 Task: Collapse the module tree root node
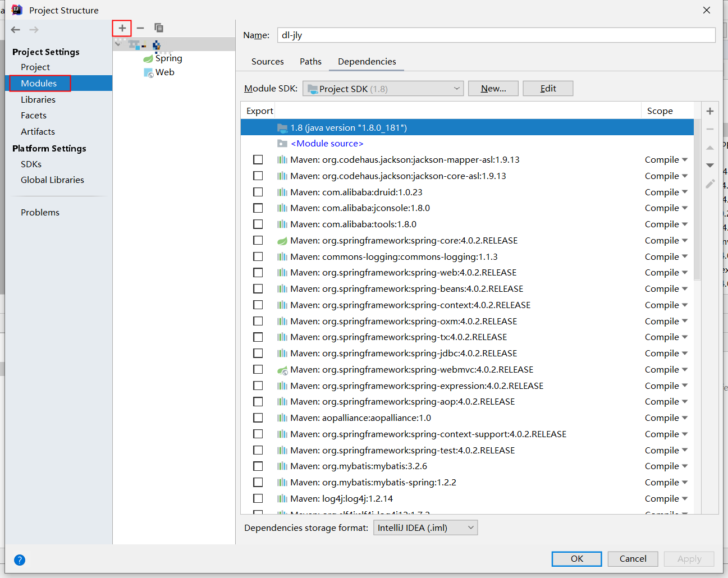118,44
